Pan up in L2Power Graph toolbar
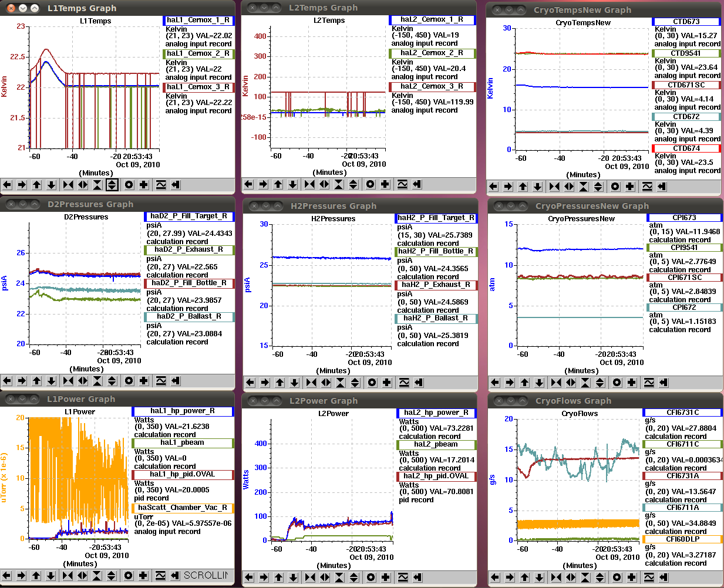The width and height of the screenshot is (724, 588). (x=279, y=577)
